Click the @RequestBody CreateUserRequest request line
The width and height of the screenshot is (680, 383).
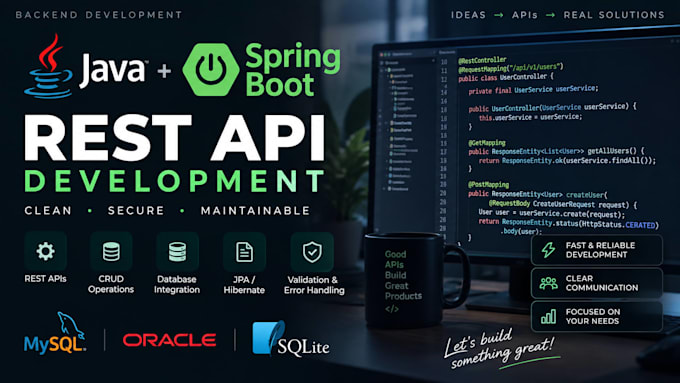pyautogui.click(x=563, y=204)
